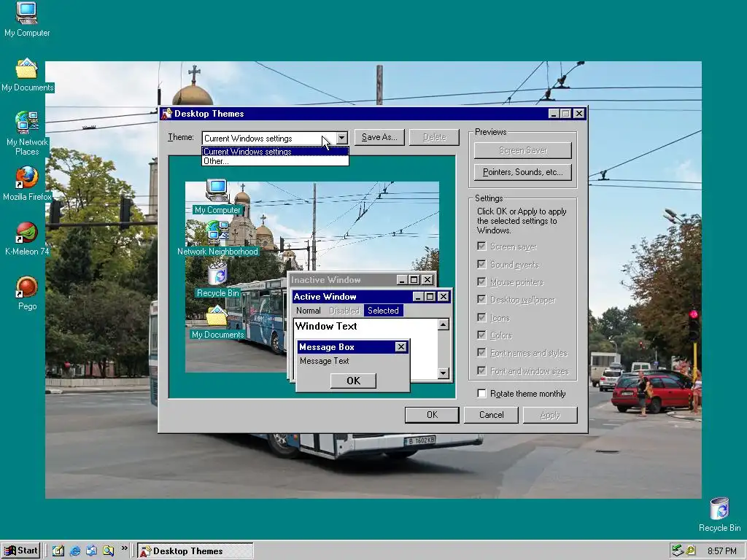Choose Other... in the theme list
The width and height of the screenshot is (747, 560).
click(x=275, y=161)
